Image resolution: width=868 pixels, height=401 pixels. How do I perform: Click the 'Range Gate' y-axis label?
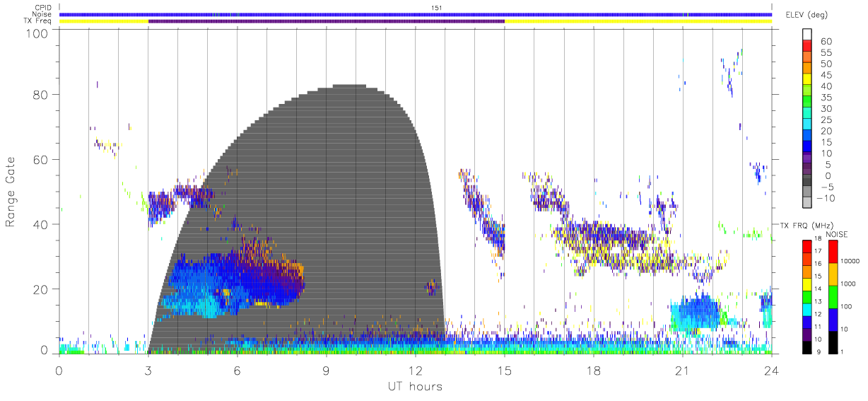[11, 192]
